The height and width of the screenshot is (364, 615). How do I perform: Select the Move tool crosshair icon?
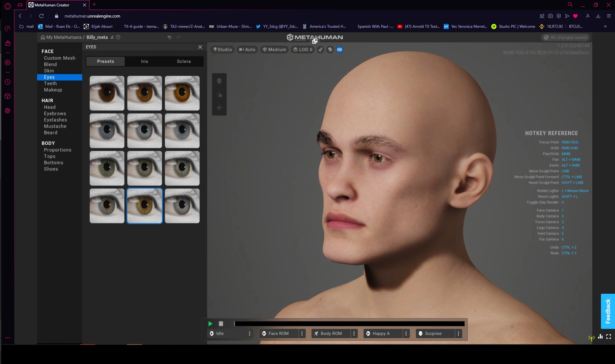219,108
